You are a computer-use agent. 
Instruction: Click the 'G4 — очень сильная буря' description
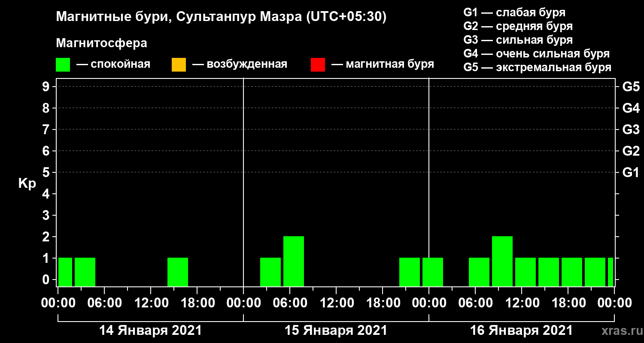coord(537,54)
